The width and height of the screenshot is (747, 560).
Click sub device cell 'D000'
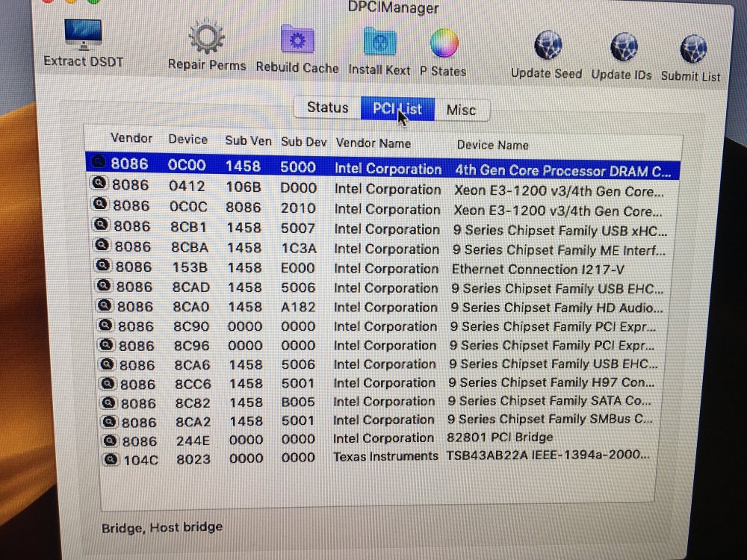[298, 188]
